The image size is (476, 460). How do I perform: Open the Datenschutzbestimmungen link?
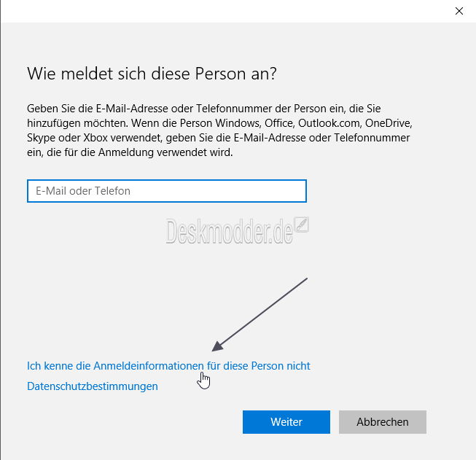point(93,386)
